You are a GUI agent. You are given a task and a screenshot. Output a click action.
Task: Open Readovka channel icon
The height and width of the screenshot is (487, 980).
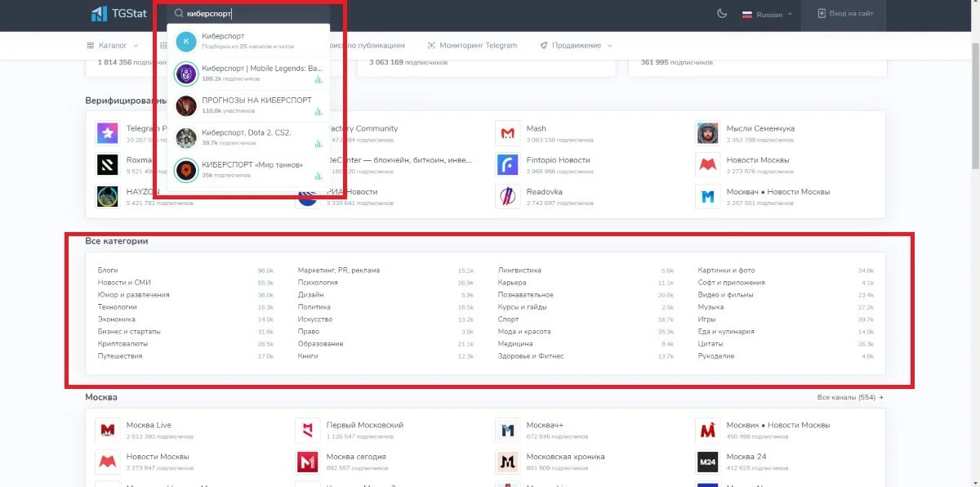pyautogui.click(x=507, y=196)
